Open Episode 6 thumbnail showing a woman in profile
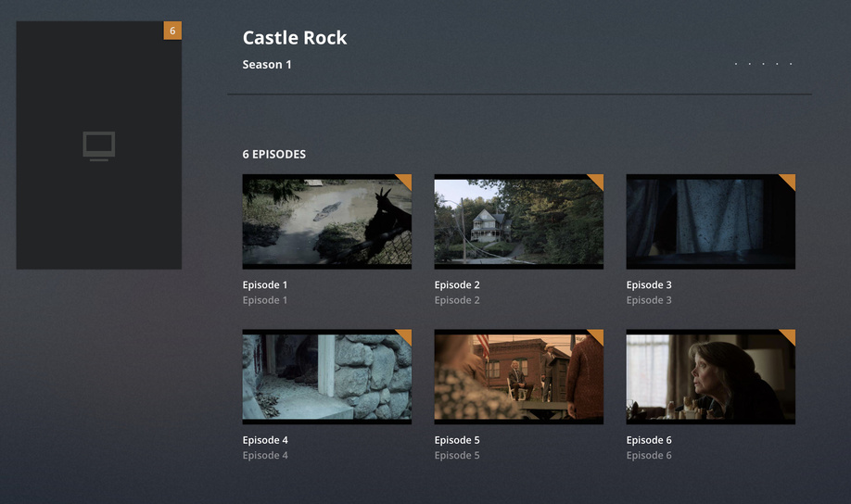Viewport: 851px width, 504px height. 711,376
